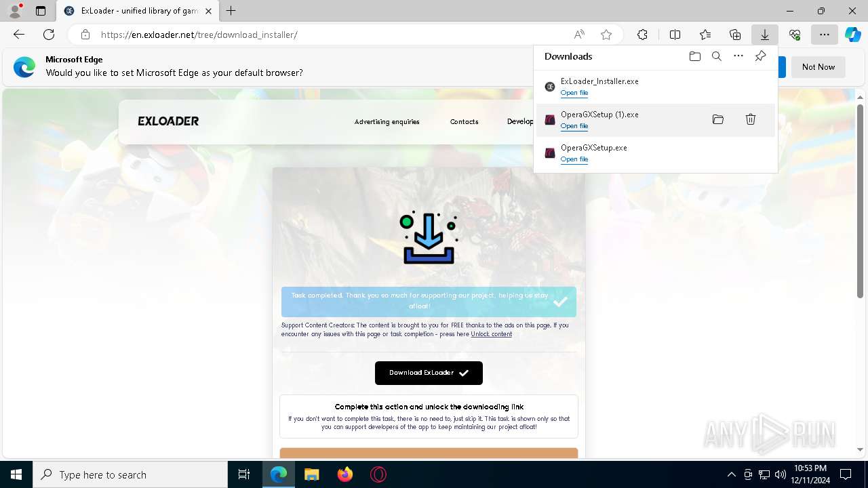
Task: Select the OperaGXSetup.exe filename text
Action: (594, 148)
